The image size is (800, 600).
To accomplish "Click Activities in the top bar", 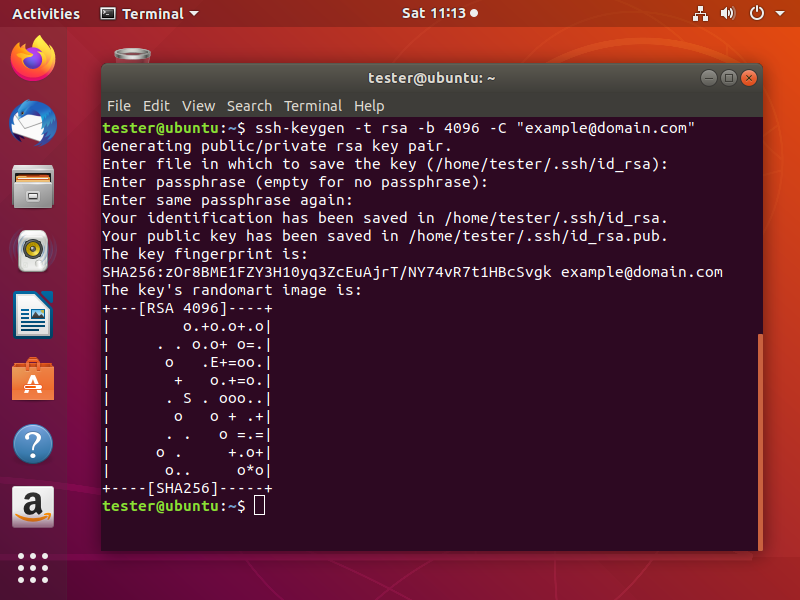I will 46,14.
